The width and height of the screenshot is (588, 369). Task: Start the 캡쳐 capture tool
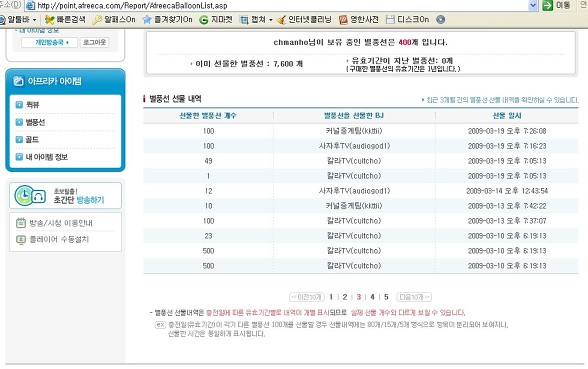(x=244, y=20)
